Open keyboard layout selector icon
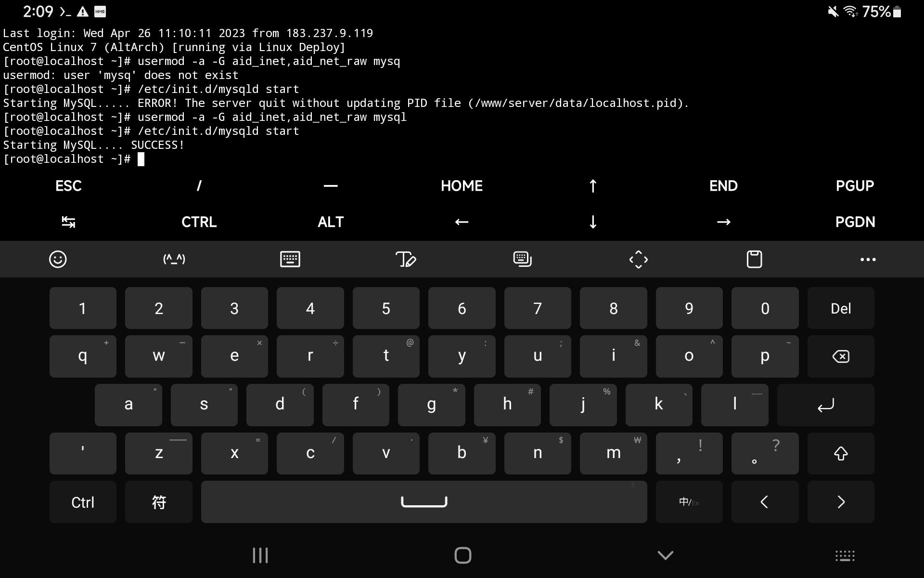The width and height of the screenshot is (924, 578). [290, 260]
